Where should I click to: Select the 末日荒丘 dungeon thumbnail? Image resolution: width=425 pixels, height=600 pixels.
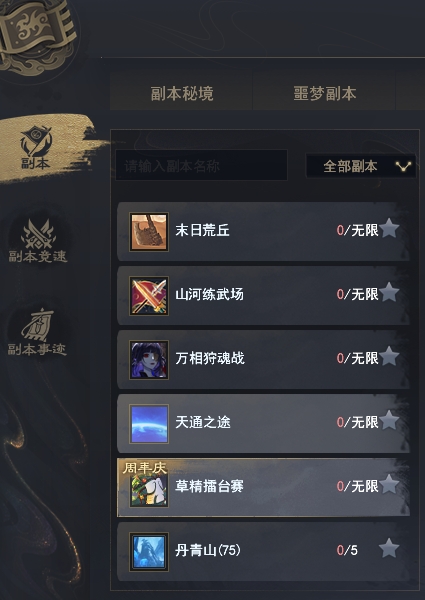pyautogui.click(x=149, y=232)
